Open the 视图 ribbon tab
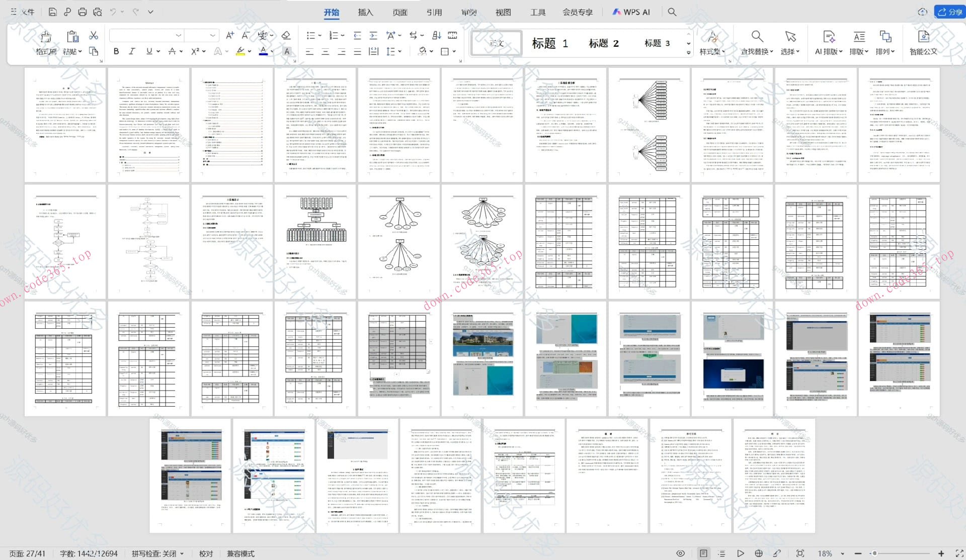The width and height of the screenshot is (966, 560). (503, 12)
